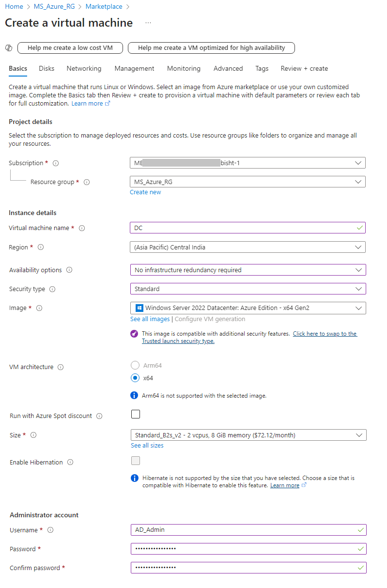Open the Image dropdown list
Screen dimensions: 387x588
coord(248,308)
